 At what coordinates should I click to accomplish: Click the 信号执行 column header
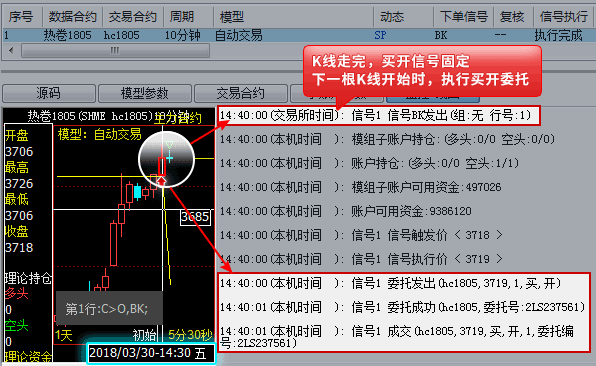563,17
